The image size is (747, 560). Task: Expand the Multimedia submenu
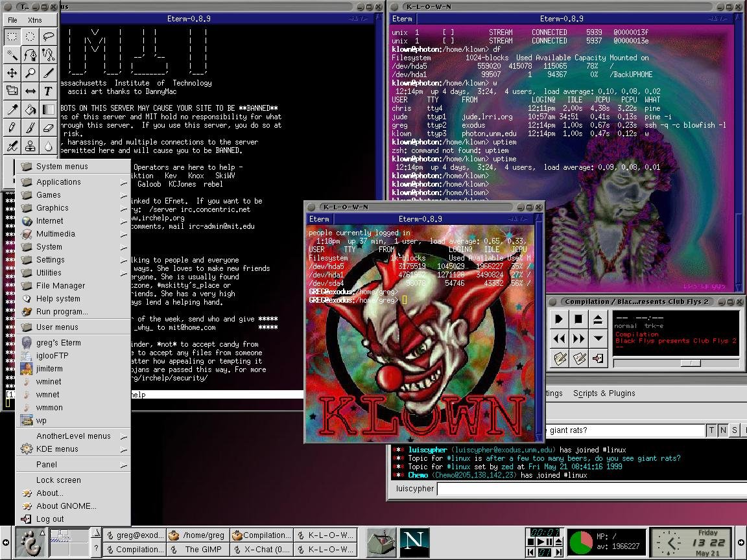pos(73,234)
